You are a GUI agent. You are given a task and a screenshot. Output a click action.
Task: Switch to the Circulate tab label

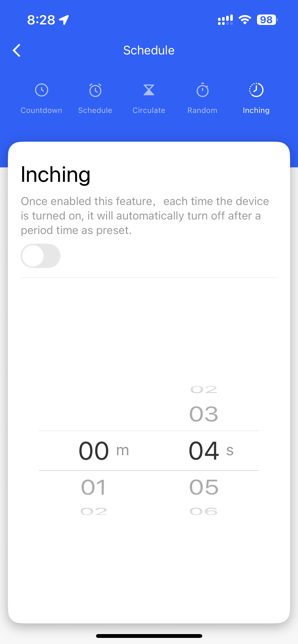(149, 110)
